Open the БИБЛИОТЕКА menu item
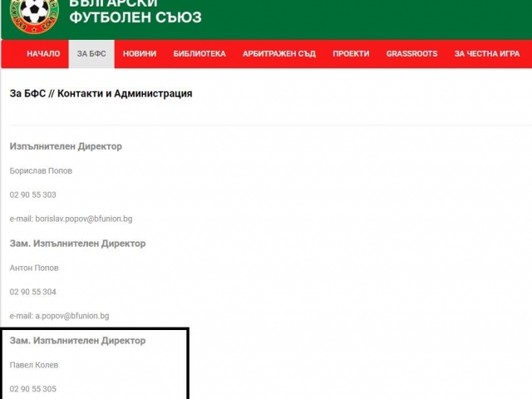 pyautogui.click(x=199, y=53)
